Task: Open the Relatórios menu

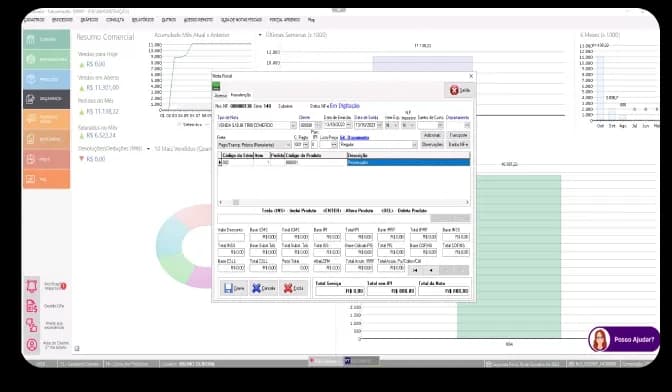Action: pyautogui.click(x=143, y=20)
